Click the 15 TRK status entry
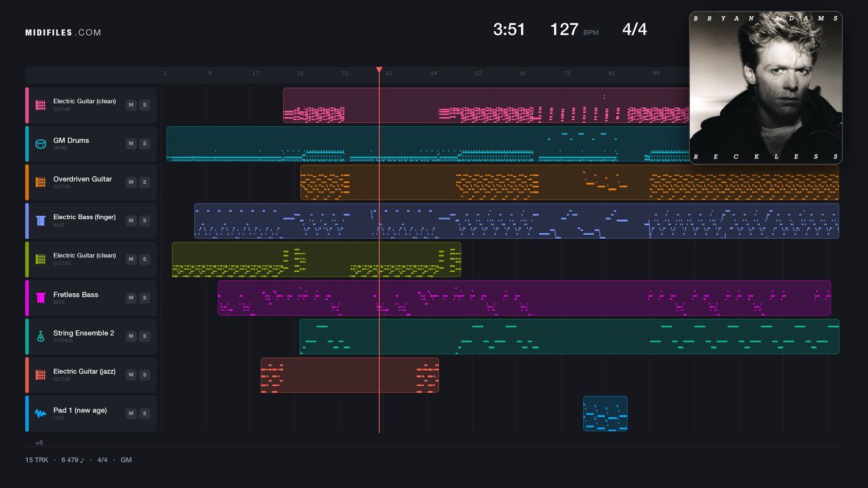 tap(36, 460)
